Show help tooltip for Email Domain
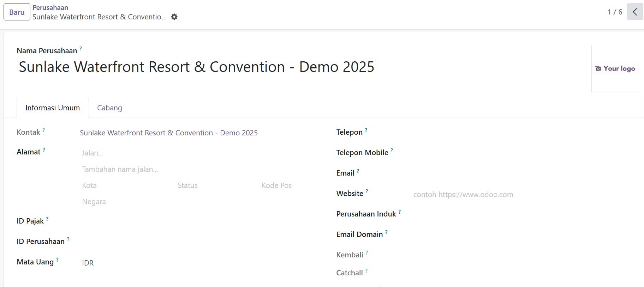Viewport: 644px width, 287px height. coord(387,232)
